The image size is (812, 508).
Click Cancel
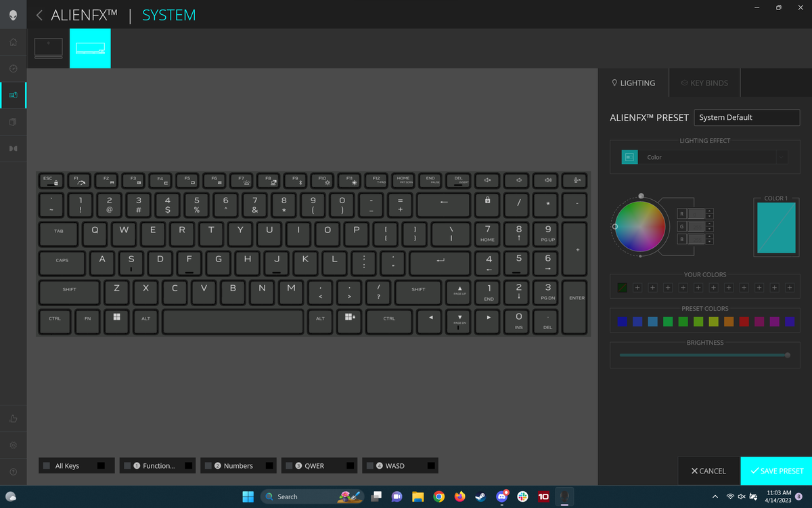pos(708,471)
